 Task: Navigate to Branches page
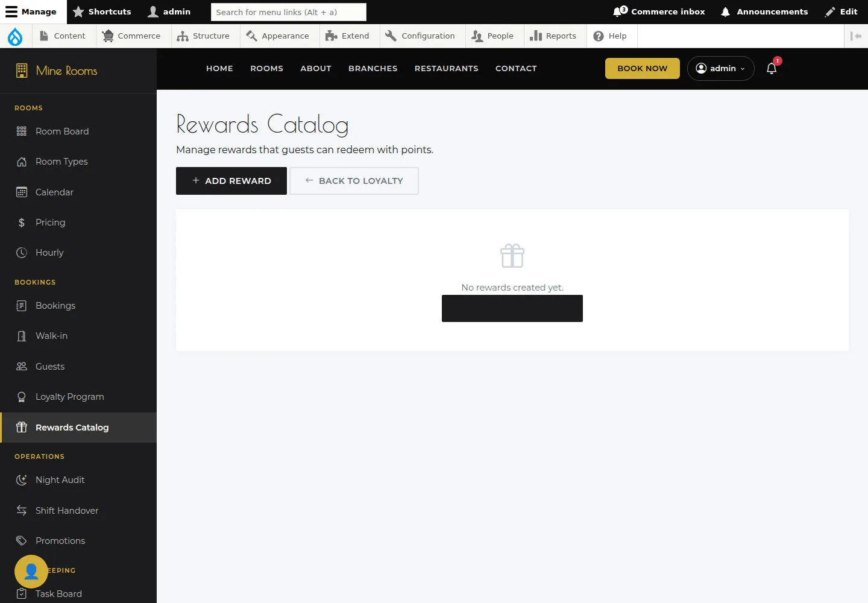(x=373, y=68)
